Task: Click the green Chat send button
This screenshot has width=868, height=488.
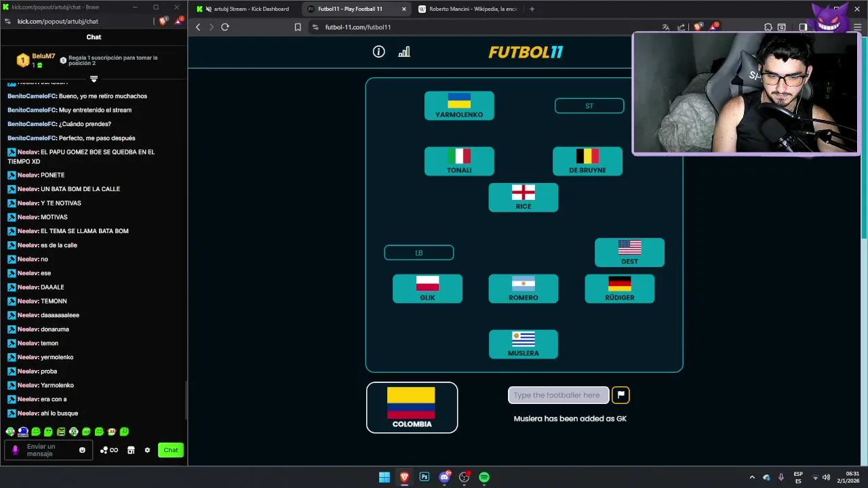Action: point(171,450)
